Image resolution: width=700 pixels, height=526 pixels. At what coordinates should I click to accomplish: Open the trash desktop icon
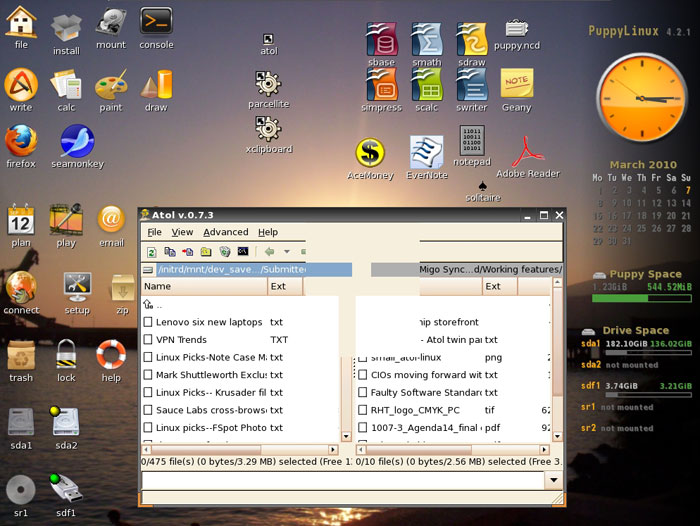(x=21, y=361)
